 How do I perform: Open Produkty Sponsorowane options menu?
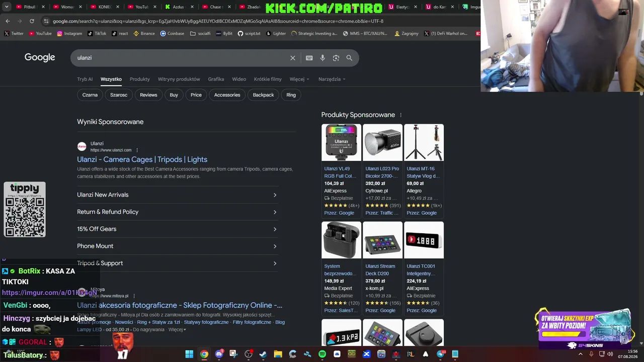[x=400, y=115]
